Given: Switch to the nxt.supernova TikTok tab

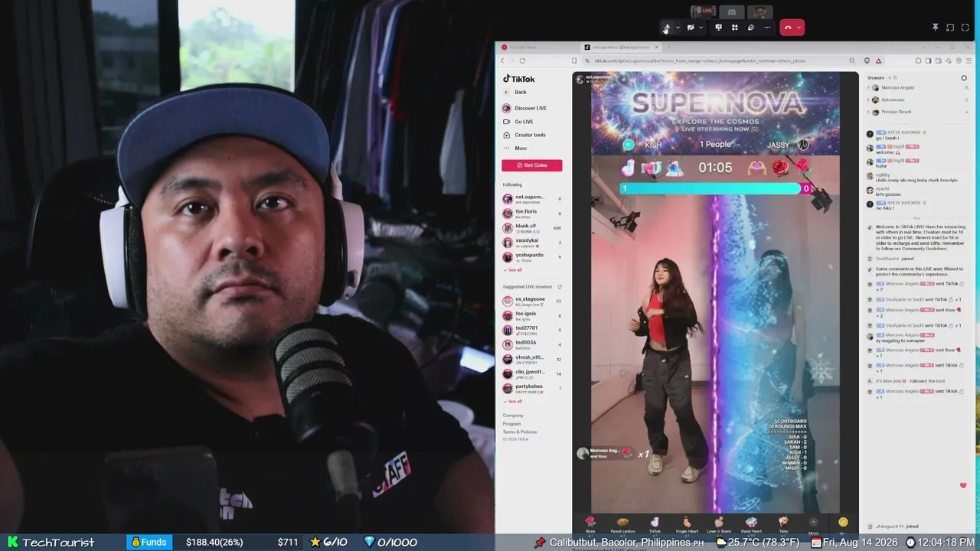Looking at the screenshot, I should click(620, 47).
